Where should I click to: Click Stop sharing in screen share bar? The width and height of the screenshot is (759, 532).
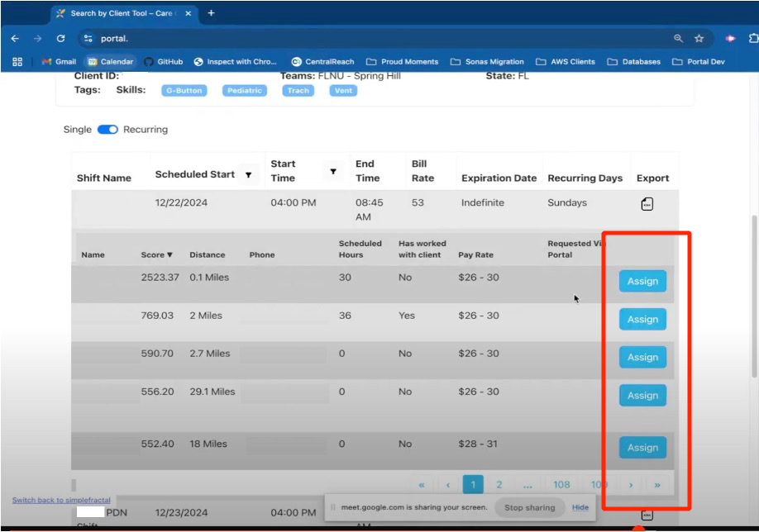(529, 507)
